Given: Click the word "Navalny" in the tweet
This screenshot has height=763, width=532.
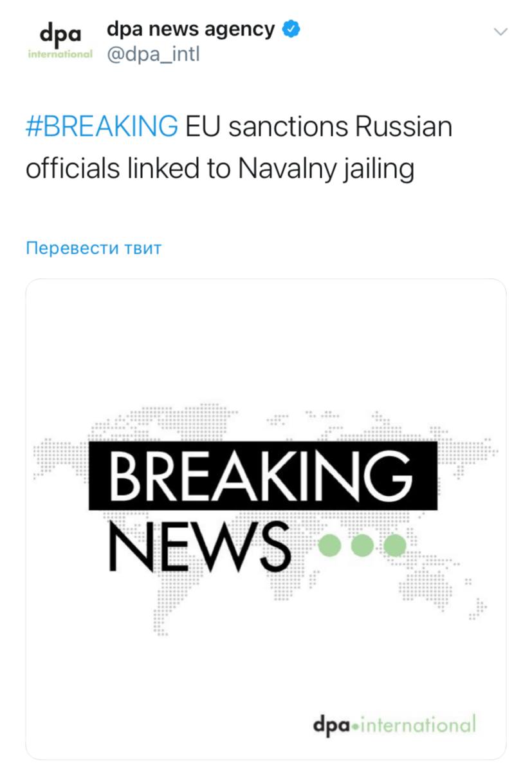Looking at the screenshot, I should tap(286, 169).
